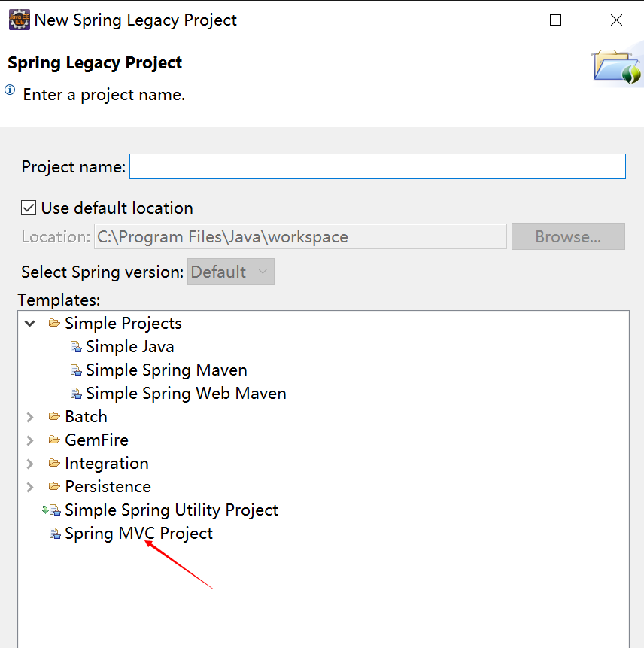Click the Browse... button
The height and width of the screenshot is (648, 644).
568,236
